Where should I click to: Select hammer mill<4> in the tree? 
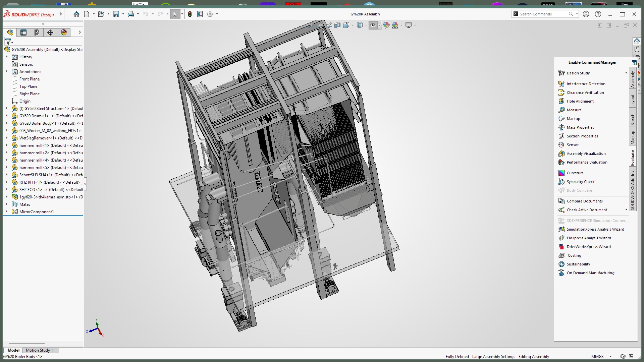47,160
